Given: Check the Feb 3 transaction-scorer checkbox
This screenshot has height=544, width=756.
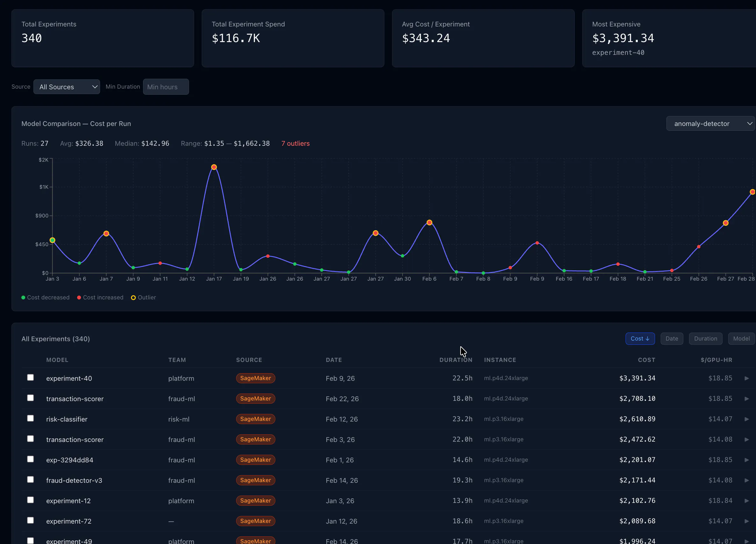Looking at the screenshot, I should 30,438.
